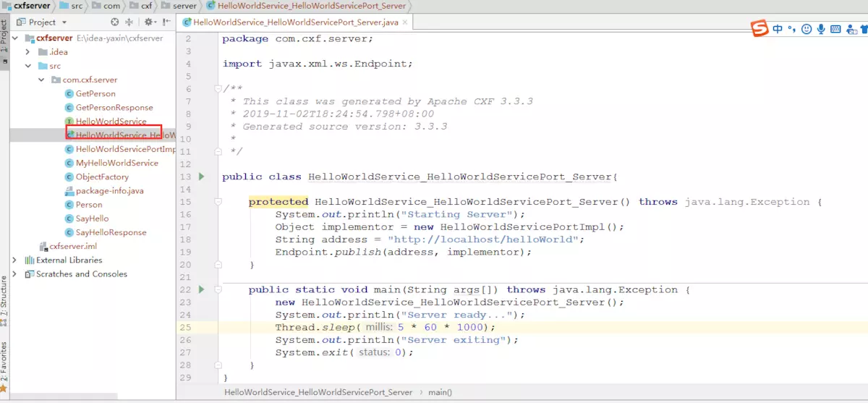Screen dimensions: 868x403
Task: Expand the External Libraries node
Action: click(14, 260)
